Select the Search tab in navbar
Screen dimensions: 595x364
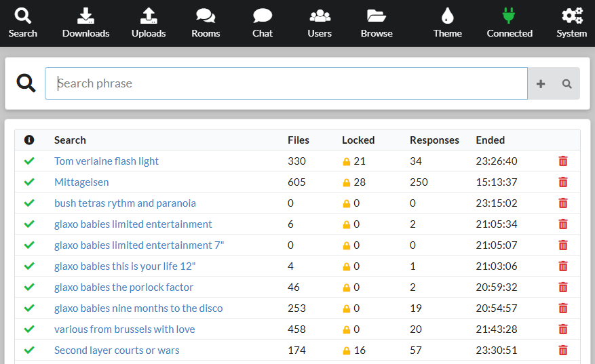(x=23, y=23)
